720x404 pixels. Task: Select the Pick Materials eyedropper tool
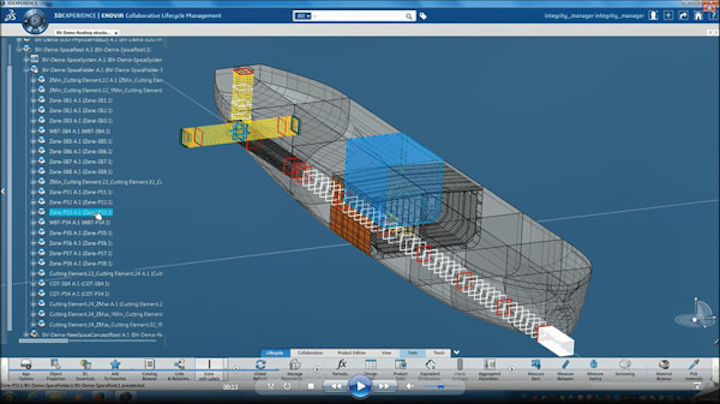pos(694,369)
